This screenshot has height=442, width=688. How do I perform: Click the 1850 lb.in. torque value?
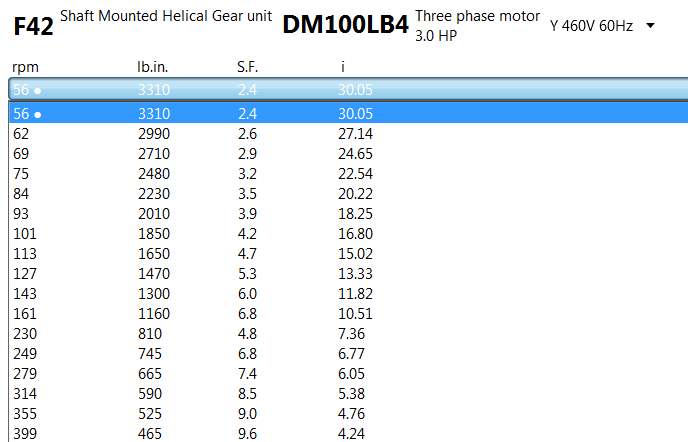154,234
